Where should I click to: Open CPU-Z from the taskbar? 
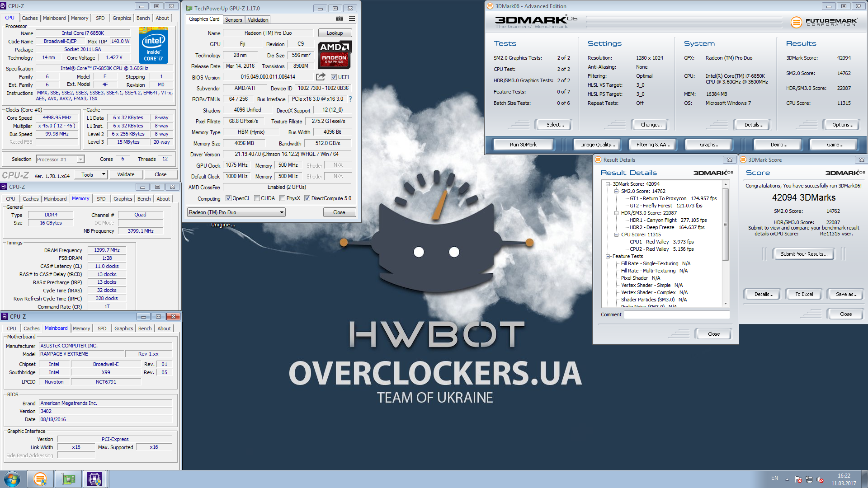[94, 479]
